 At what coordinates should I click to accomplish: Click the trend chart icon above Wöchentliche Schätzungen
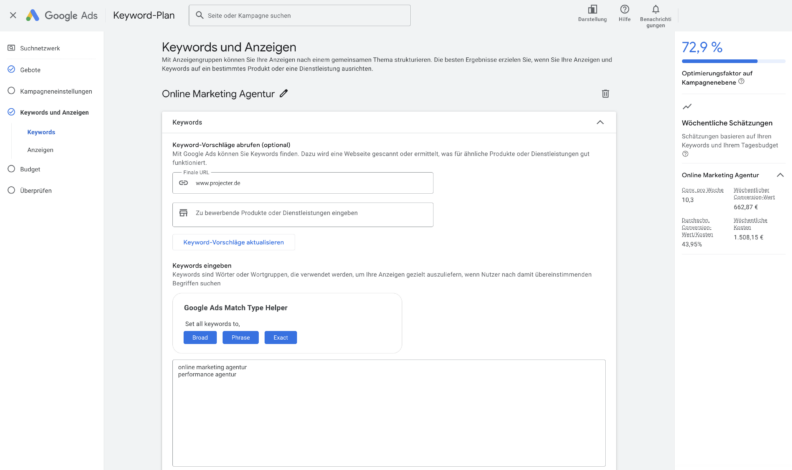coord(687,107)
